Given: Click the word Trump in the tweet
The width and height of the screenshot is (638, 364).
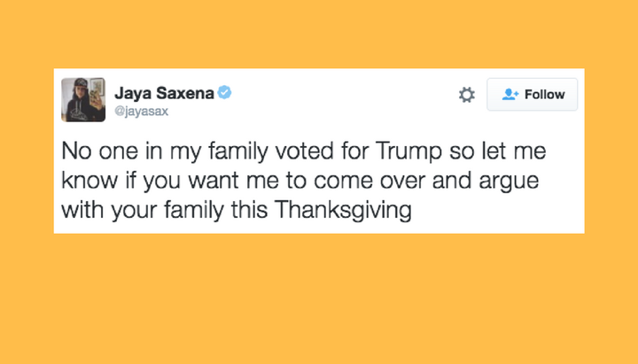Looking at the screenshot, I should 408,151.
